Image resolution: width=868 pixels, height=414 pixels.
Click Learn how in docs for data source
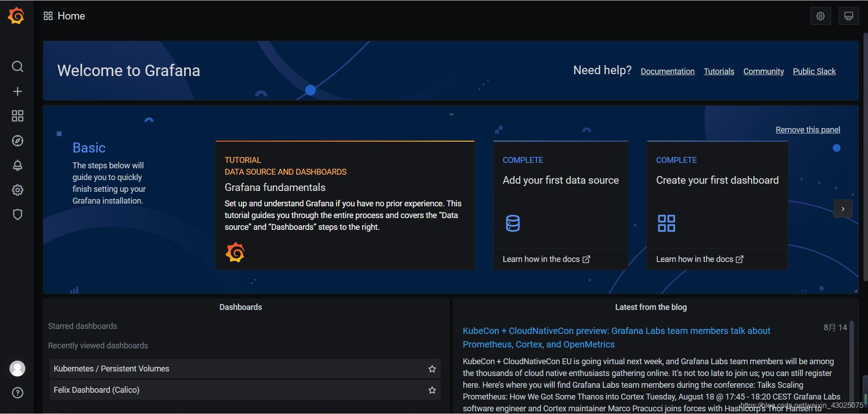[546, 259]
